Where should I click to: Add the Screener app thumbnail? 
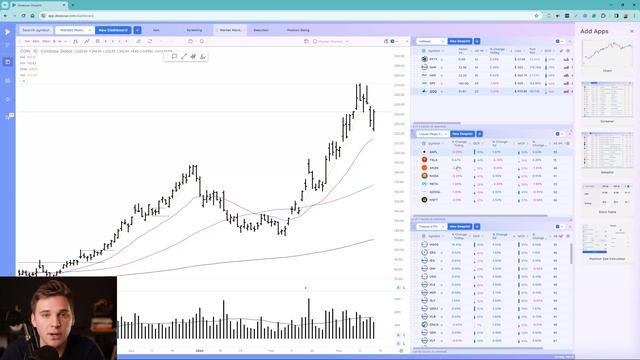click(x=607, y=100)
